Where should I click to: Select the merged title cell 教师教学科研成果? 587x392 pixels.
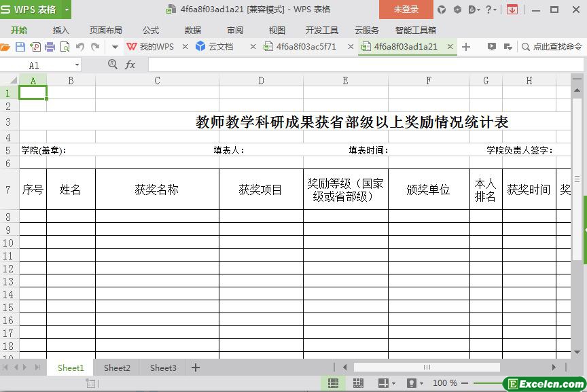[x=352, y=122]
